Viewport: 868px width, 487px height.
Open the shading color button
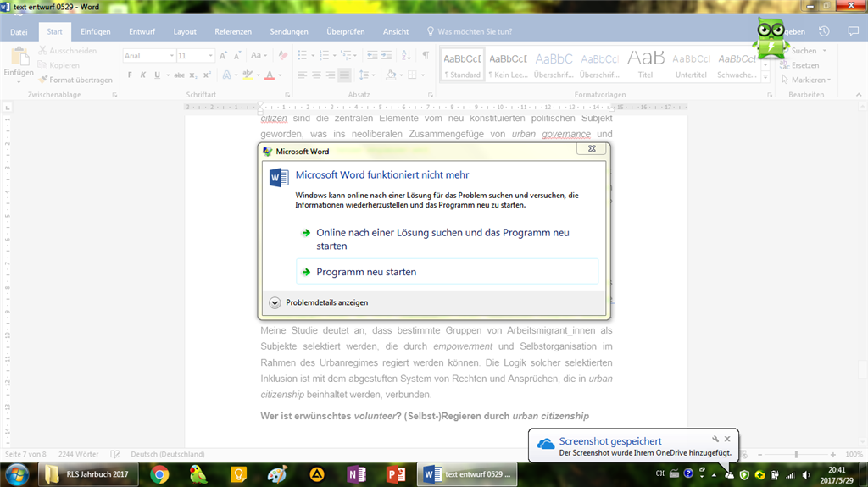coord(391,75)
